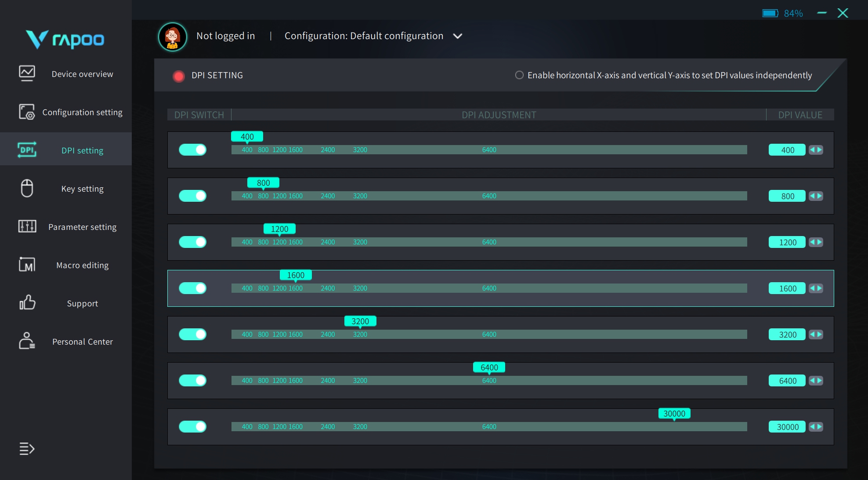
Task: Decrease DPI value on 1200 row
Action: pos(812,242)
